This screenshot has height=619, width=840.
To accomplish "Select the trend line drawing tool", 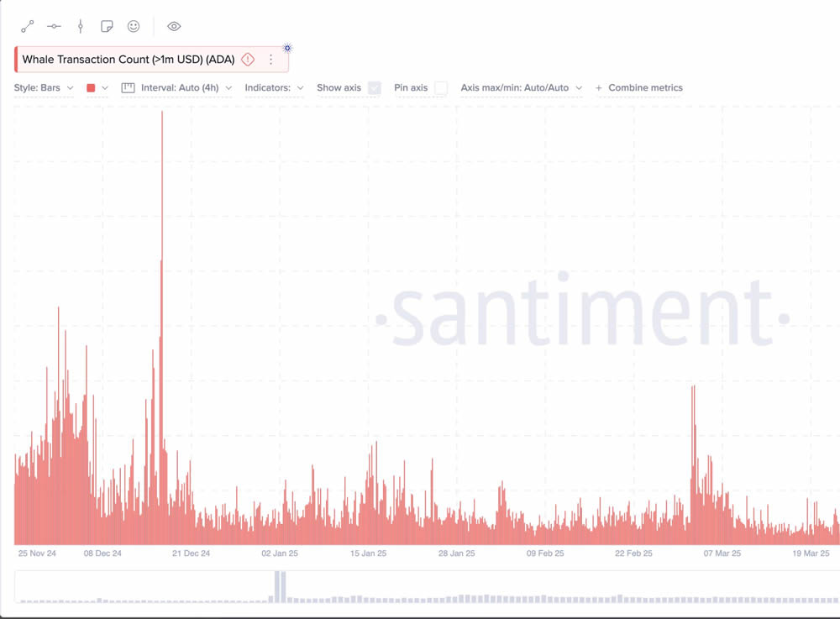I will 28,27.
